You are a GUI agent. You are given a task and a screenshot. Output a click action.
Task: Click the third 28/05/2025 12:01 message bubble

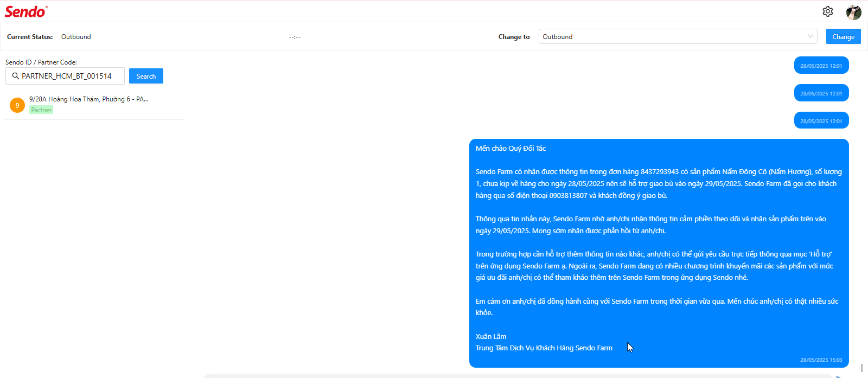tap(821, 121)
